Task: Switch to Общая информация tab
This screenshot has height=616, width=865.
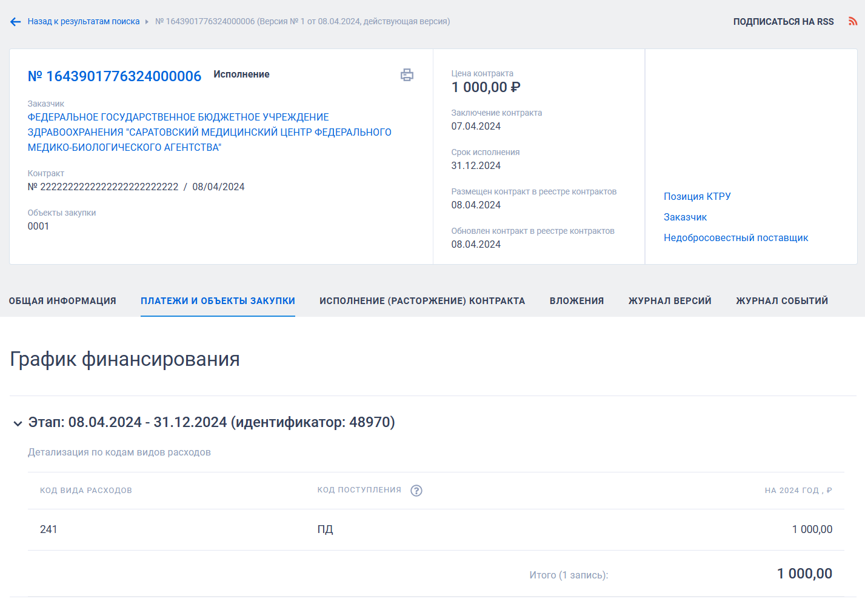Action: point(62,301)
